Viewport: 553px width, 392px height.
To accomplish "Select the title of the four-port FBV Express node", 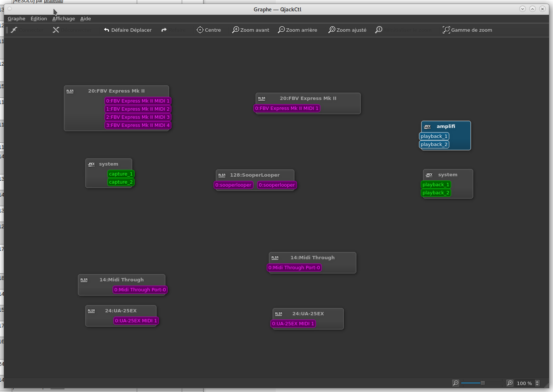I will click(116, 91).
